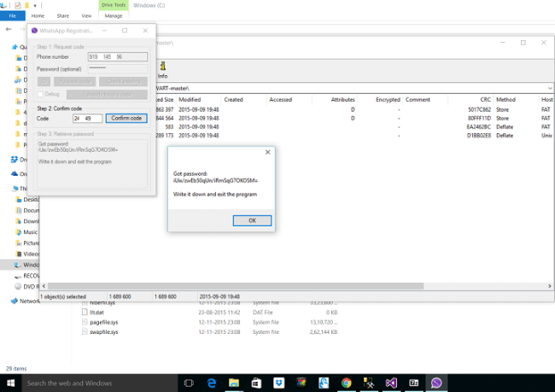Click the Code input field
Image resolution: width=555 pixels, height=392 pixels.
click(87, 119)
